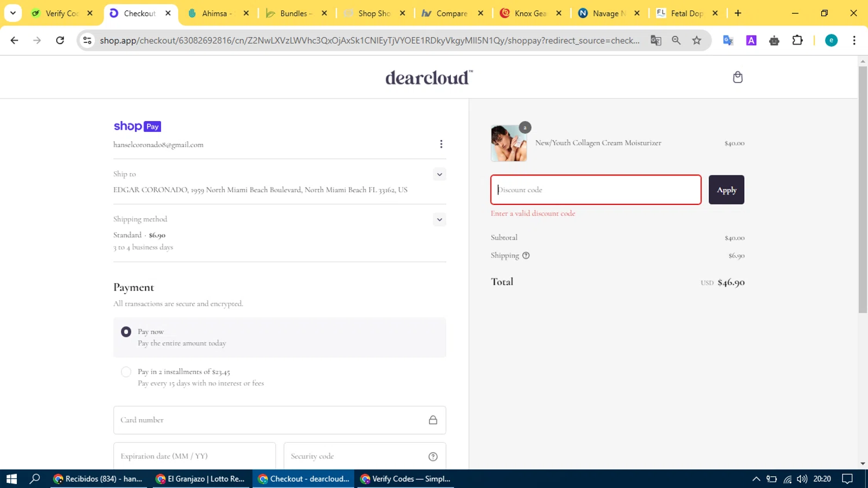
Task: Apply the discount code
Action: pos(726,190)
